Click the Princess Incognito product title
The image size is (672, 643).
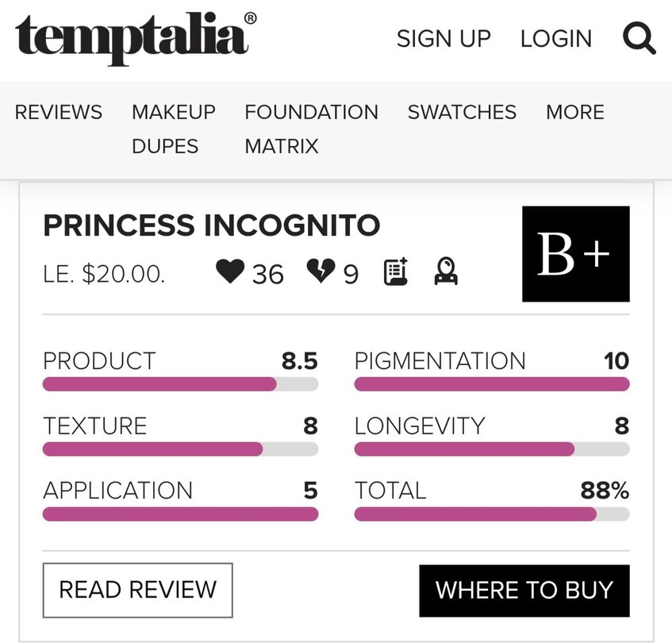[x=212, y=225]
